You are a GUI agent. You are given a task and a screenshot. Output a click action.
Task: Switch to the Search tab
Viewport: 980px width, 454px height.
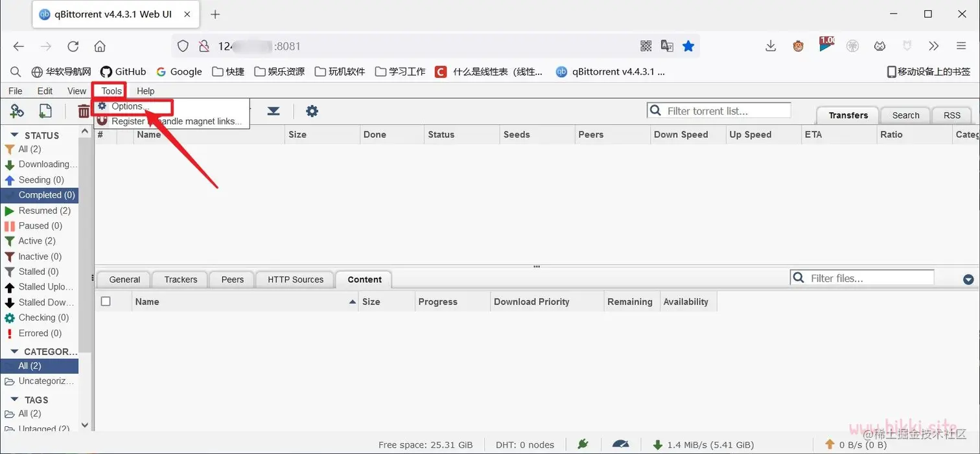(905, 115)
